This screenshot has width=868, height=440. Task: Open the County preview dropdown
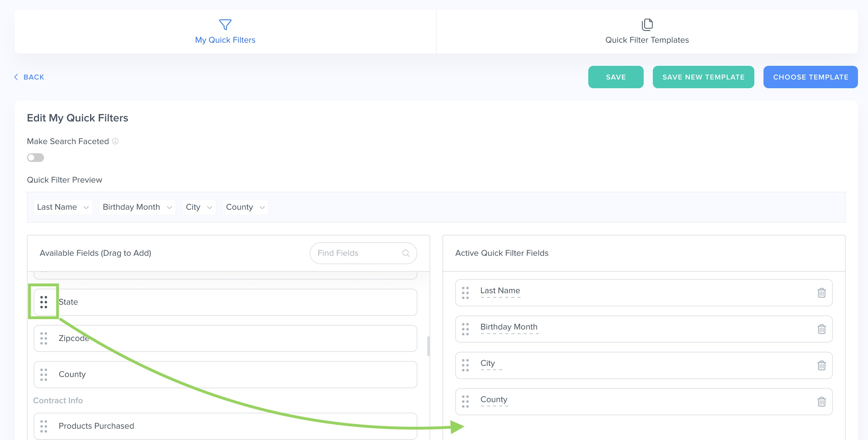245,207
